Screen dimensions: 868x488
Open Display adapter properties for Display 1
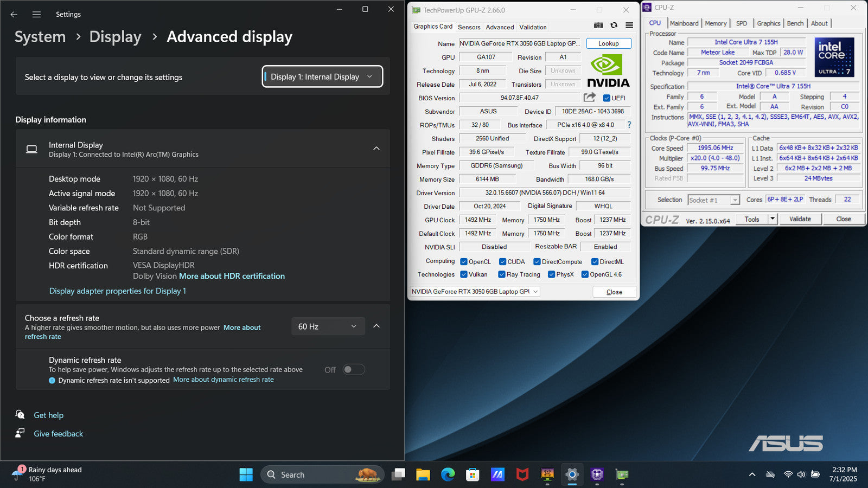(x=117, y=291)
